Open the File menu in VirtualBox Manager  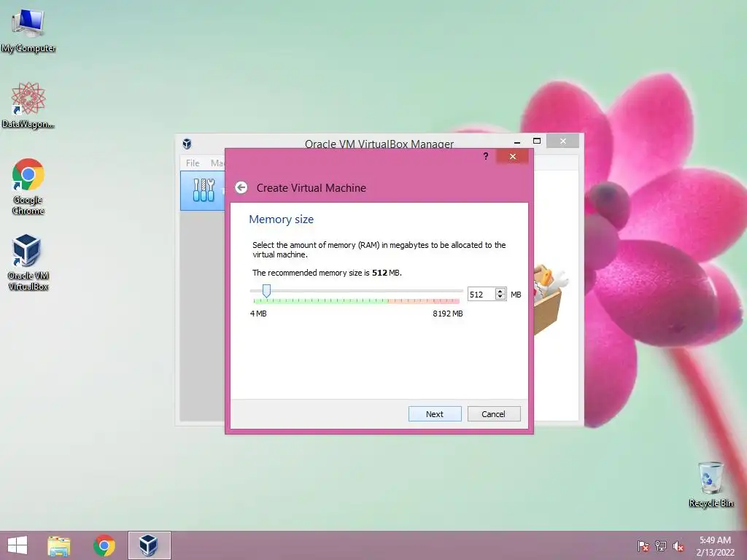pos(193,163)
